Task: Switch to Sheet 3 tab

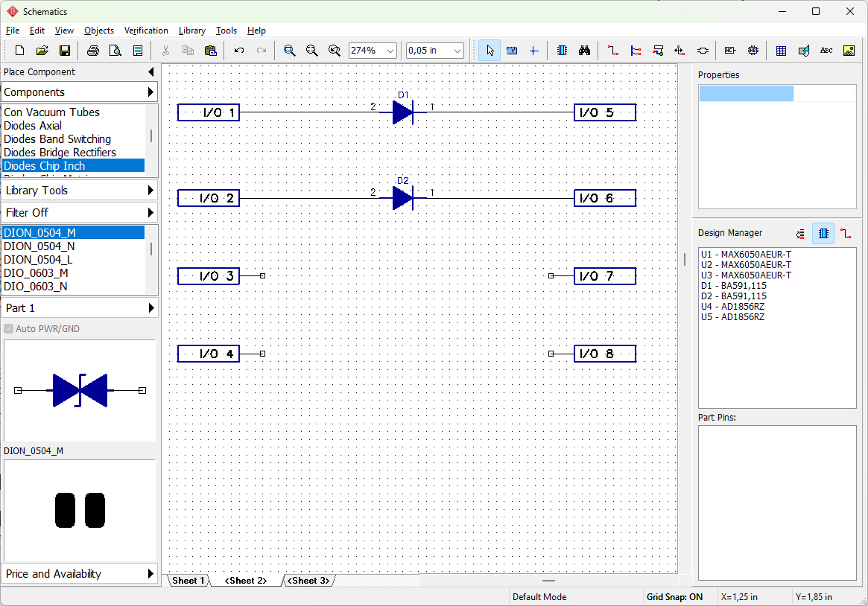Action: click(309, 581)
